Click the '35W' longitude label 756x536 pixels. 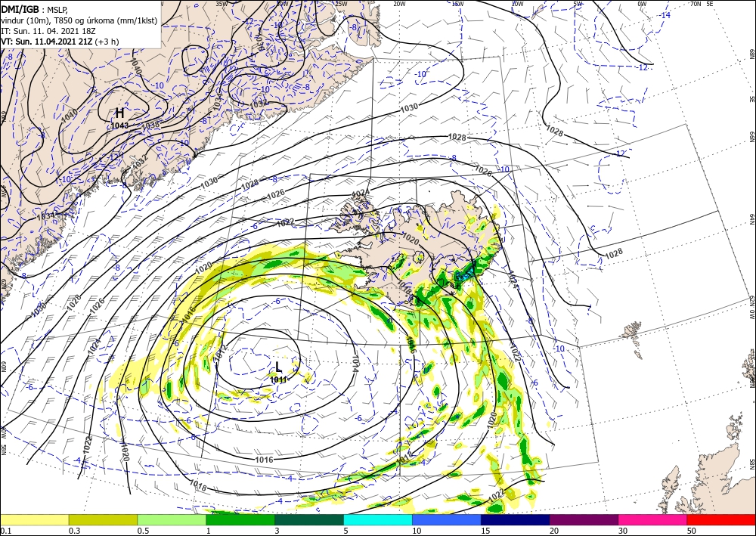[222, 3]
